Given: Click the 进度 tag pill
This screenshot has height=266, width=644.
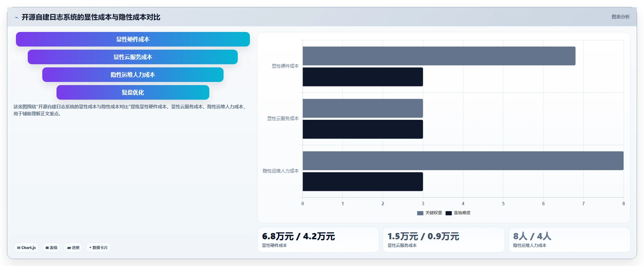Looking at the screenshot, I should click(73, 248).
